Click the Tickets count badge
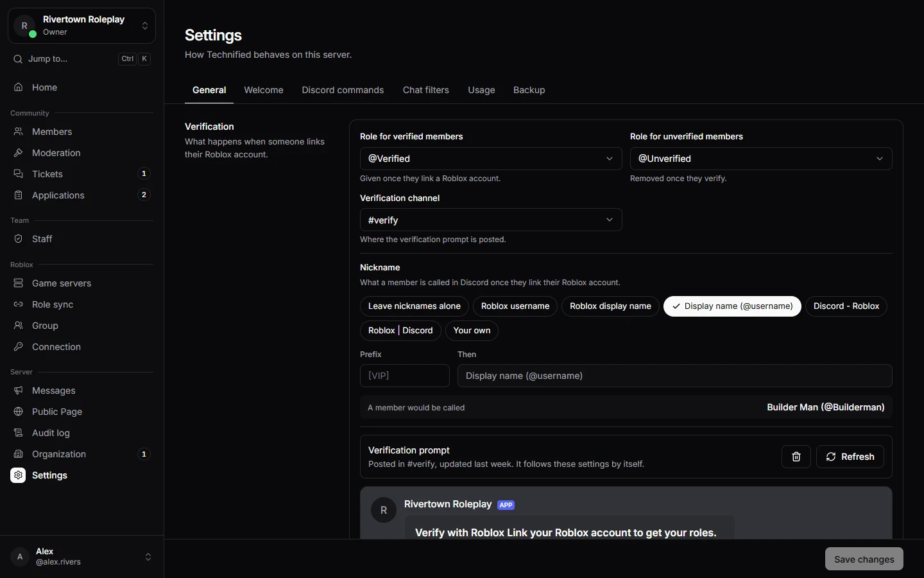 pyautogui.click(x=144, y=173)
